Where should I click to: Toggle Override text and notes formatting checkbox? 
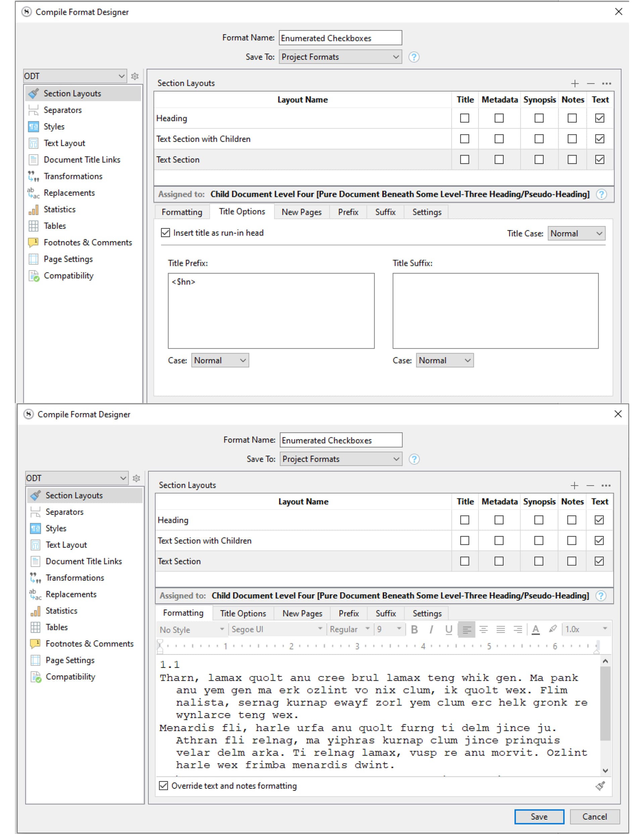[x=163, y=785]
